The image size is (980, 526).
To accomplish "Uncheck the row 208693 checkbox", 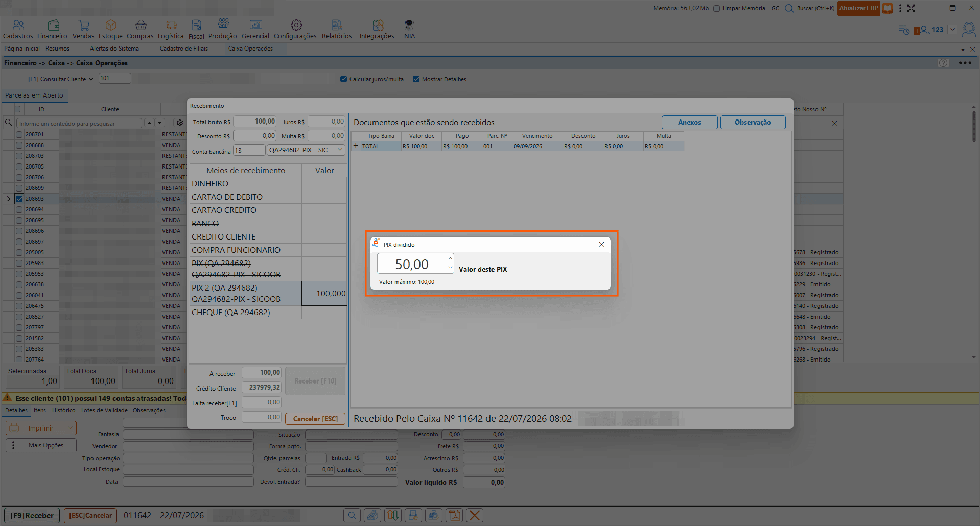I will 19,199.
